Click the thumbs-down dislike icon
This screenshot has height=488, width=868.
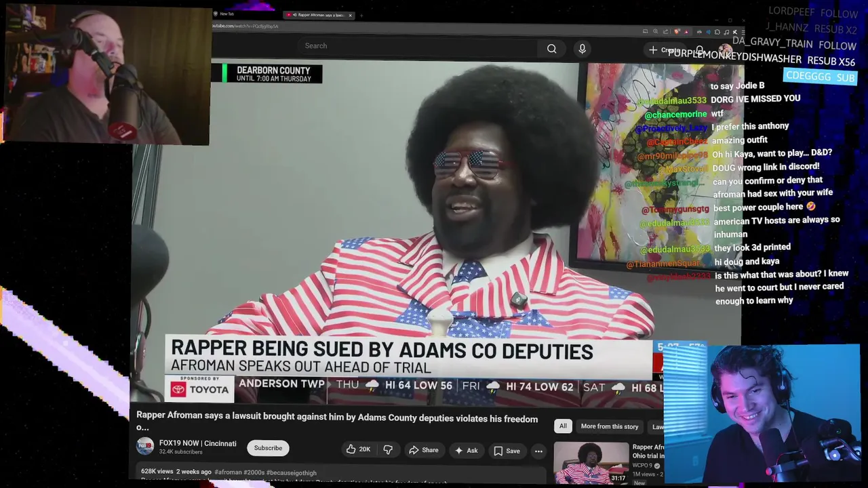click(x=388, y=450)
